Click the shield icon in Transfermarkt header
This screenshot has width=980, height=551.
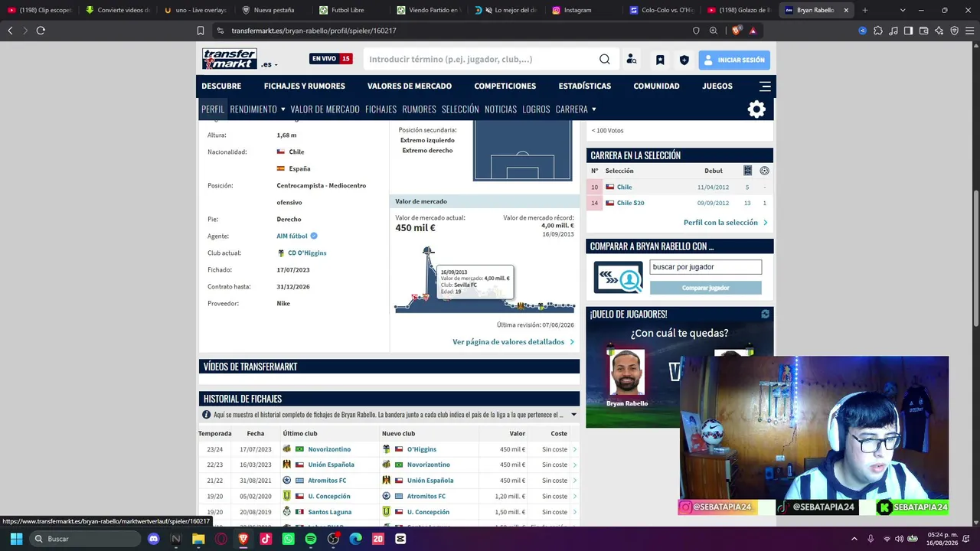click(684, 60)
